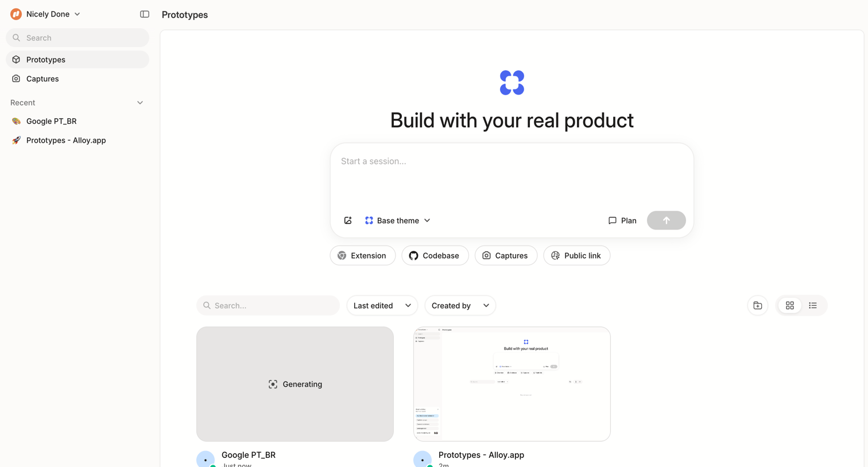
Task: Click the Alloy icon beside Base theme
Action: click(x=369, y=220)
